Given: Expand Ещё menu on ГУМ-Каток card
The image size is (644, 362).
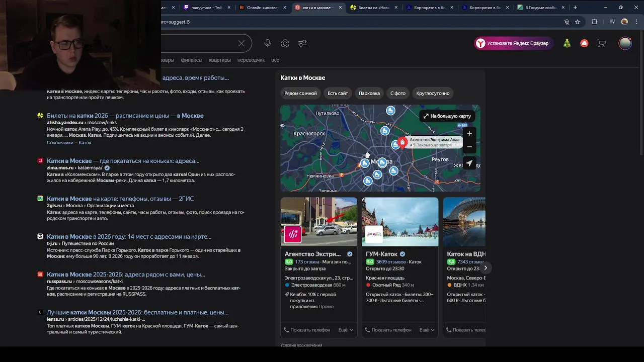Looking at the screenshot, I should [427, 330].
